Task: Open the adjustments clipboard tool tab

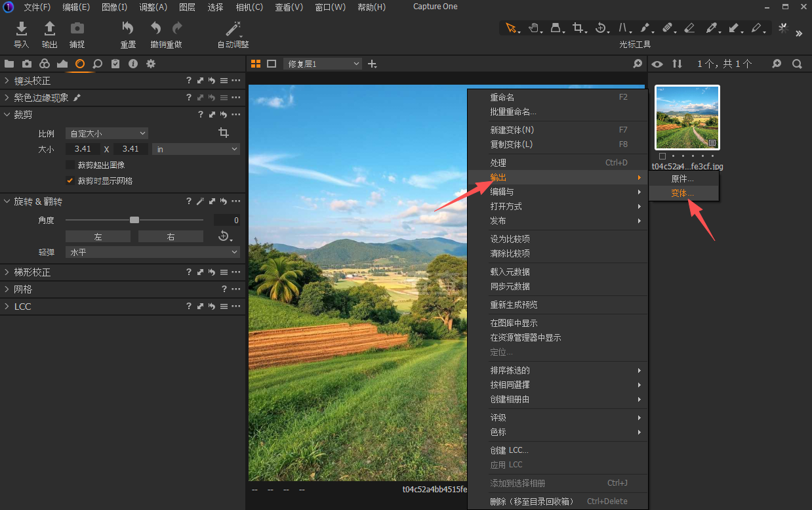Action: tap(115, 64)
